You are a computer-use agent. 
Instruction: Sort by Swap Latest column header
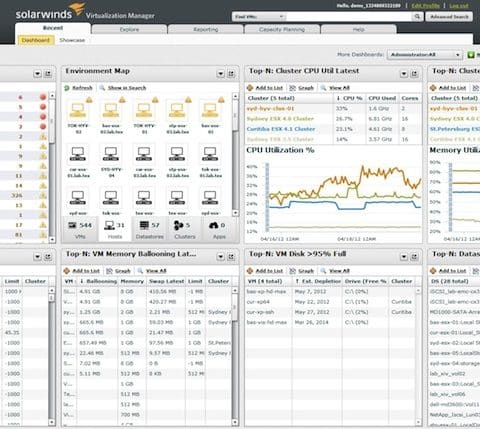(x=166, y=281)
